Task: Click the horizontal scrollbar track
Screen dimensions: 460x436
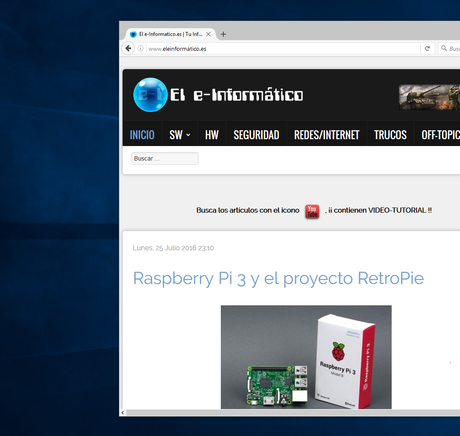Action: pyautogui.click(x=293, y=413)
